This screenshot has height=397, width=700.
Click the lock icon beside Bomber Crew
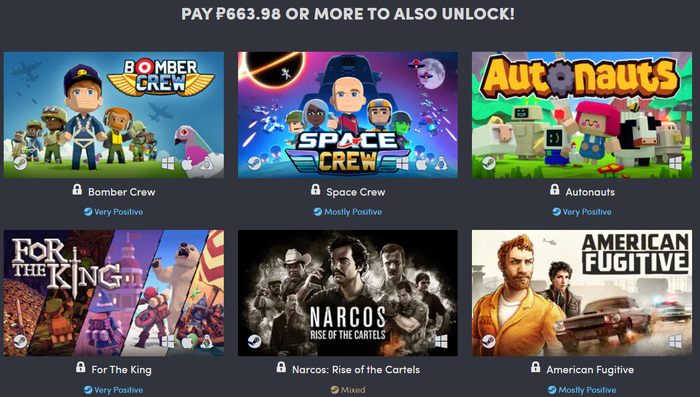coord(77,190)
